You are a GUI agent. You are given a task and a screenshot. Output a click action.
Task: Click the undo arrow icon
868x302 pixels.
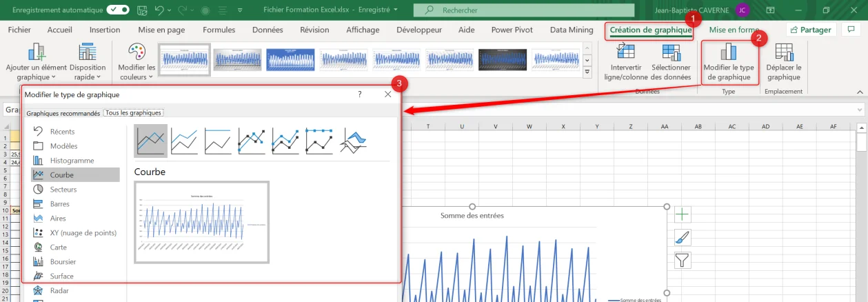tap(160, 10)
